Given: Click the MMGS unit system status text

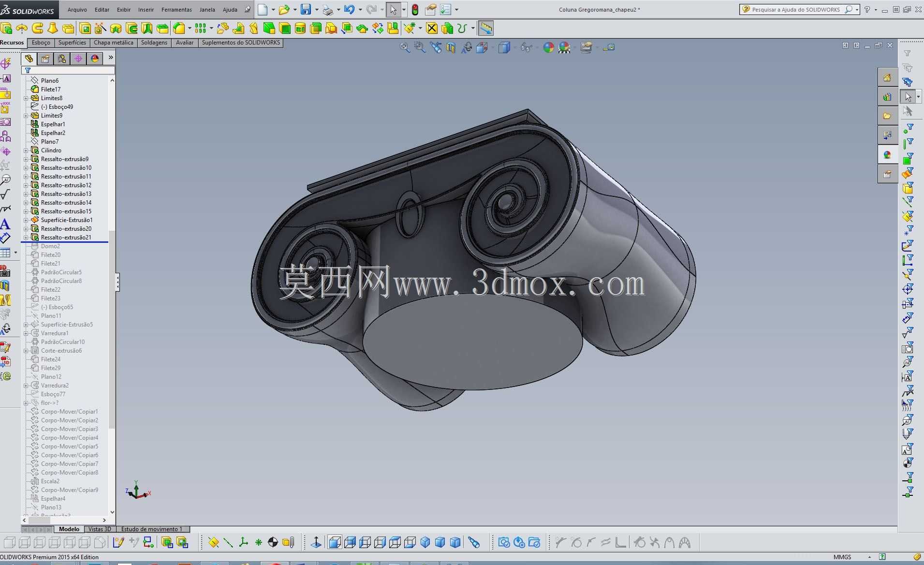Looking at the screenshot, I should [x=842, y=557].
